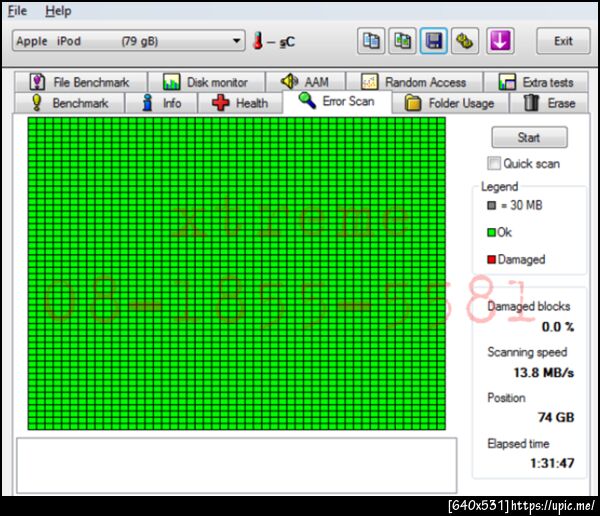This screenshot has height=516, width=600.
Task: Enable the Quick scan checkbox
Action: pos(494,163)
